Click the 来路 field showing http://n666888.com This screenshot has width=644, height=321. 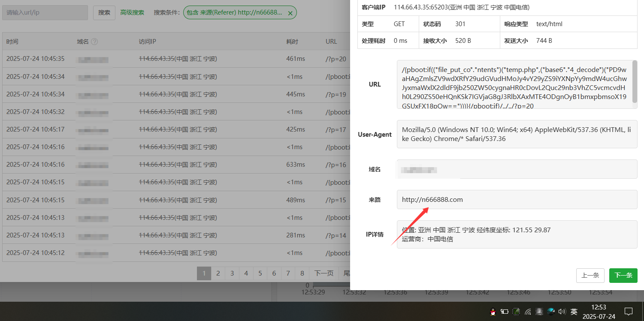pos(517,199)
